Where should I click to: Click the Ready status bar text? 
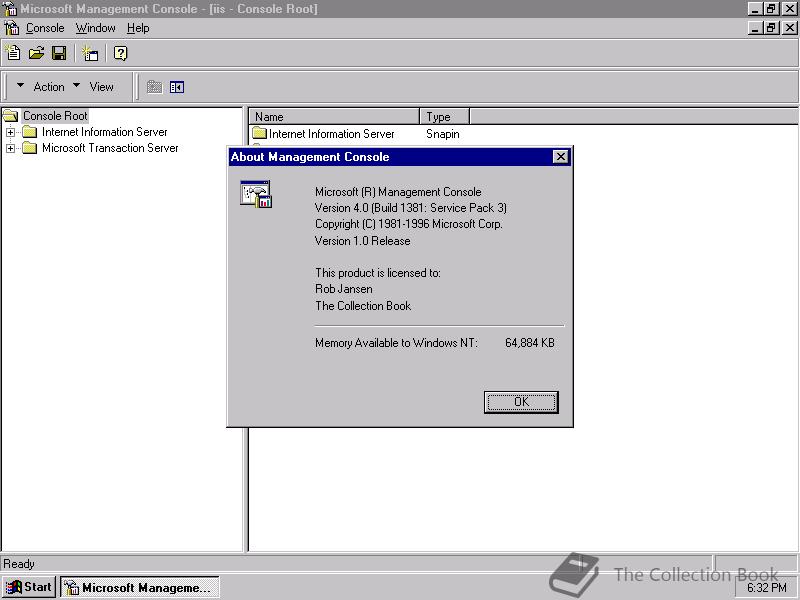pos(19,564)
